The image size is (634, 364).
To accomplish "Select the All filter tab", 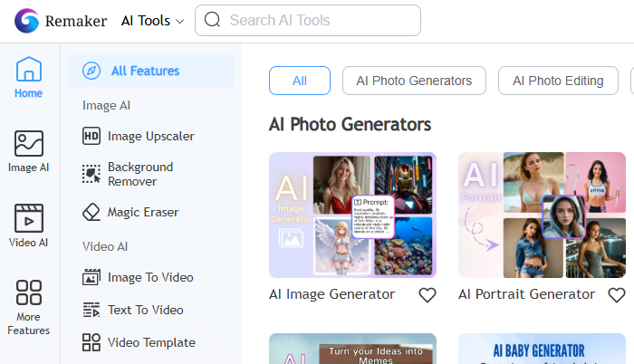I will pos(300,81).
